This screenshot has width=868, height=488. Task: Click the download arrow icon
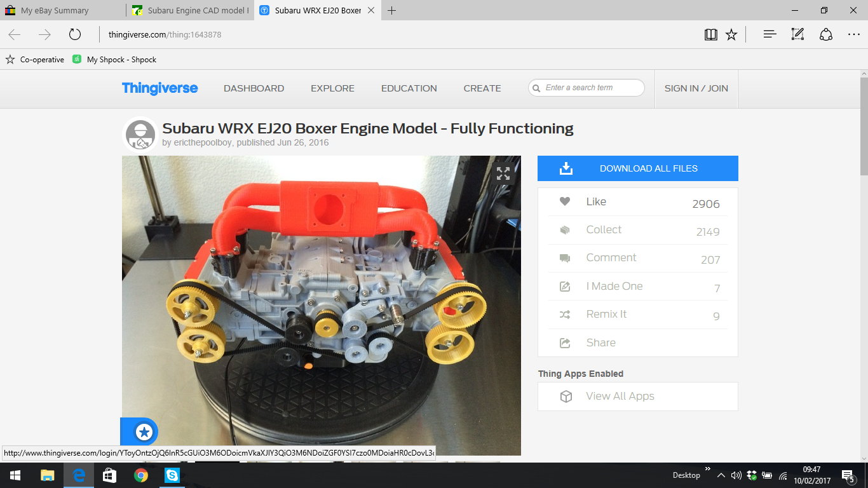[566, 168]
